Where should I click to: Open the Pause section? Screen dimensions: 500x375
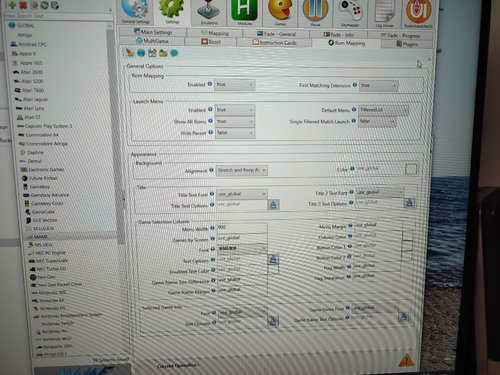pos(315,13)
